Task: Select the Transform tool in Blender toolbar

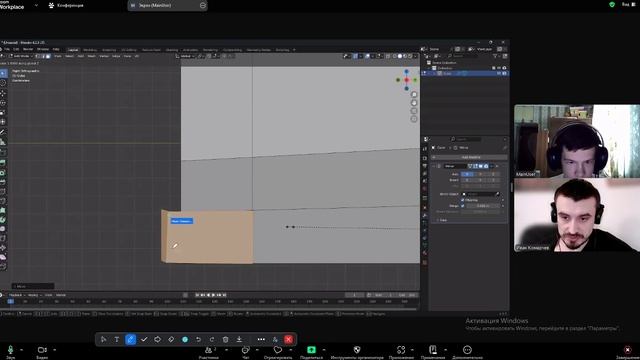Action: [3, 122]
